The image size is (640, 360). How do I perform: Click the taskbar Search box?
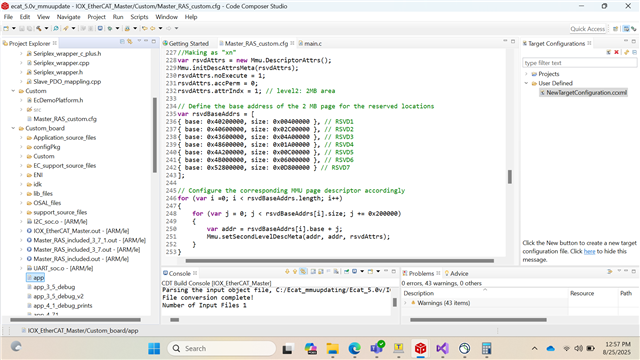(x=222, y=349)
